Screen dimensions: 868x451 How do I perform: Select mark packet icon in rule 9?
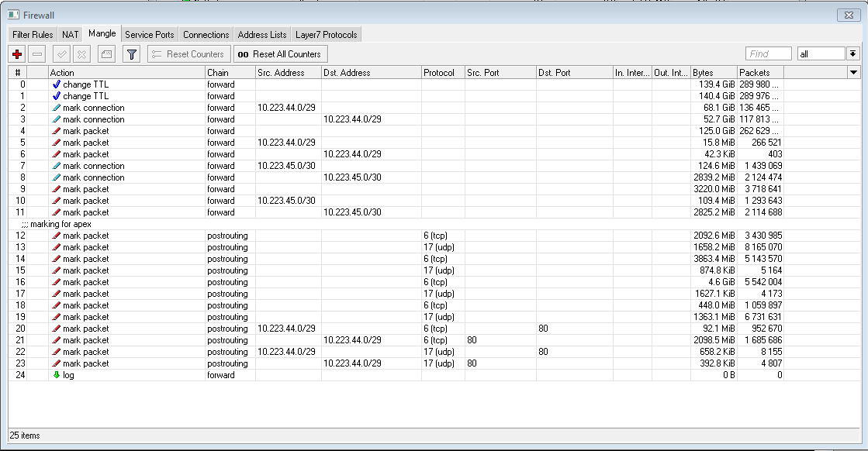[56, 189]
